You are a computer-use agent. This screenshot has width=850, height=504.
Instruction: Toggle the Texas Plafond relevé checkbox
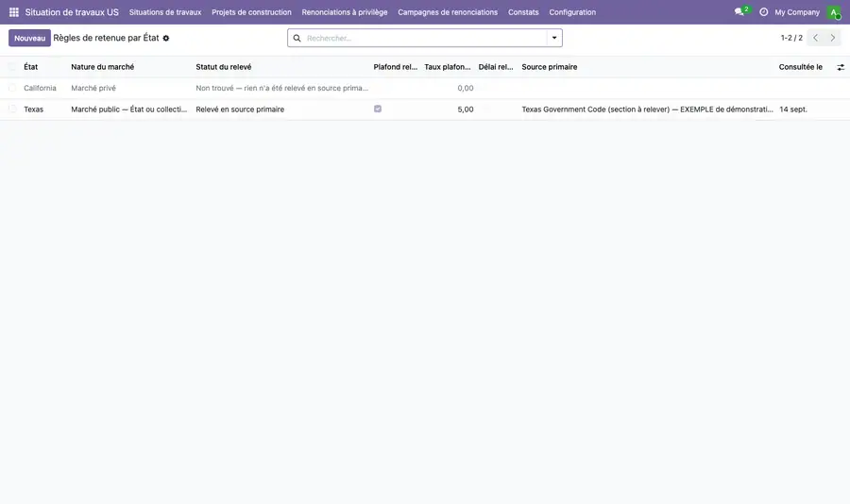[x=378, y=109]
